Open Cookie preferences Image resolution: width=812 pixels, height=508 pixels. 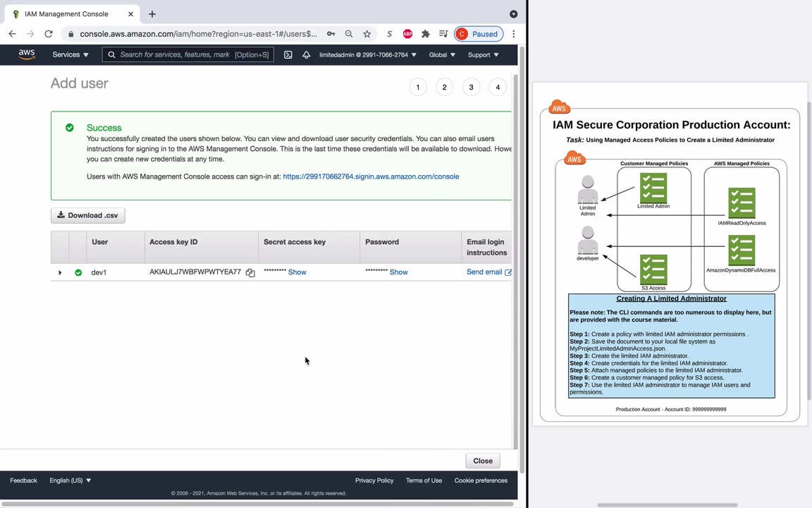click(x=481, y=480)
